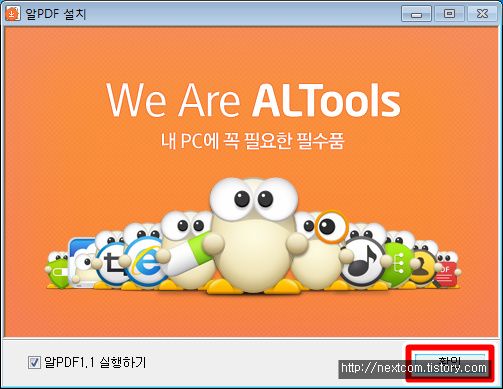The width and height of the screenshot is (503, 389).
Task: Click the We Are ALTools banner heading
Action: (x=253, y=100)
